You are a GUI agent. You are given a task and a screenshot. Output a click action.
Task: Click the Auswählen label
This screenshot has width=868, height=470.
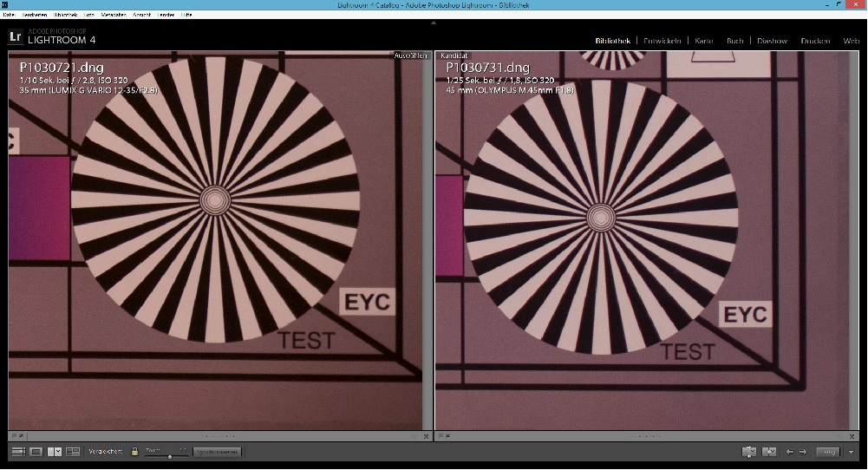[411, 55]
